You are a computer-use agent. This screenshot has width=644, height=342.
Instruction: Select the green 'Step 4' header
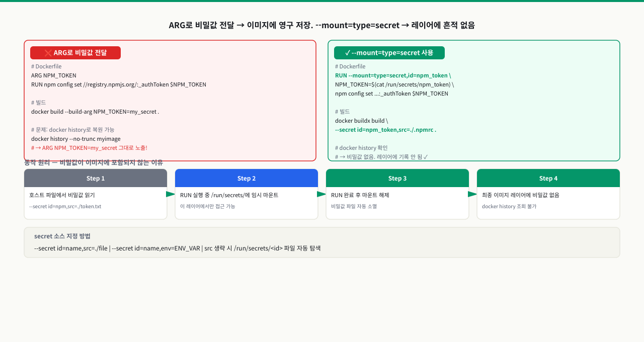click(548, 178)
